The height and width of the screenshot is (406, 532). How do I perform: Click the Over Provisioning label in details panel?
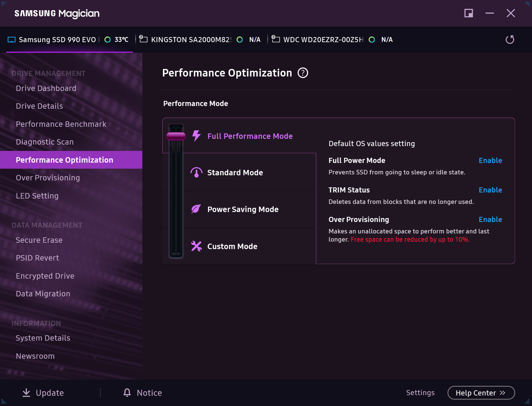pyautogui.click(x=359, y=220)
